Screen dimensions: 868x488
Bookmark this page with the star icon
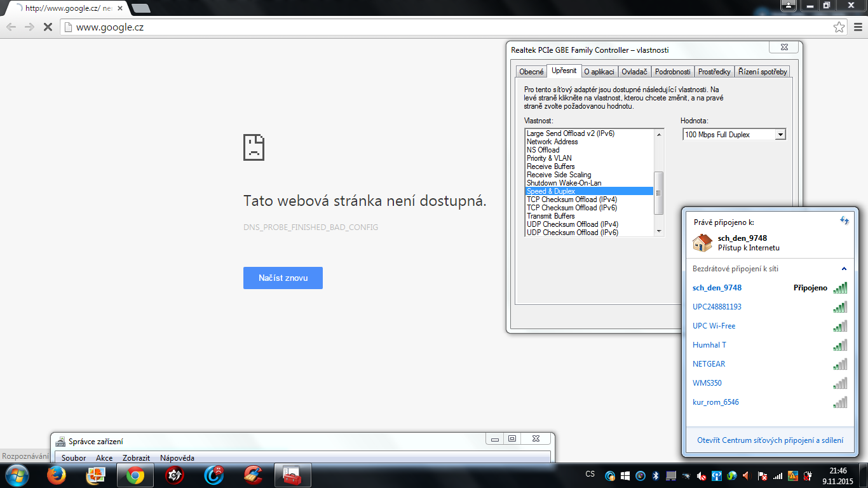pyautogui.click(x=839, y=27)
